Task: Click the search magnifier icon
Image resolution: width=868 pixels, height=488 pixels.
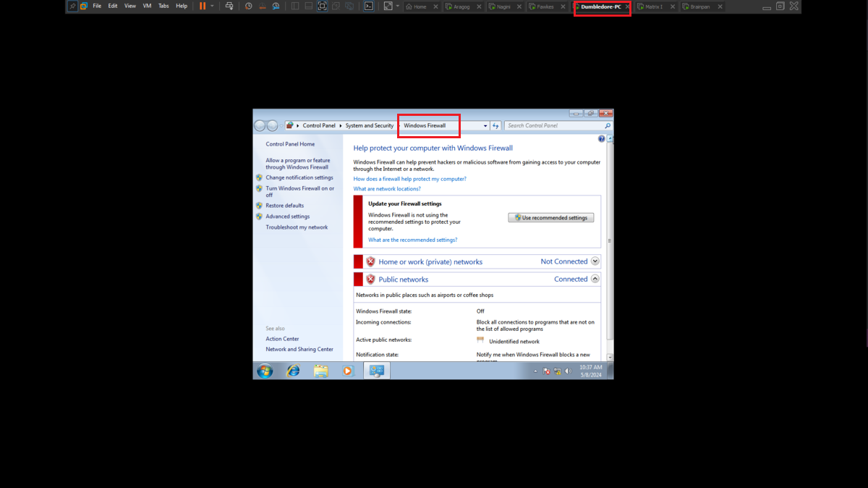Action: [x=607, y=125]
